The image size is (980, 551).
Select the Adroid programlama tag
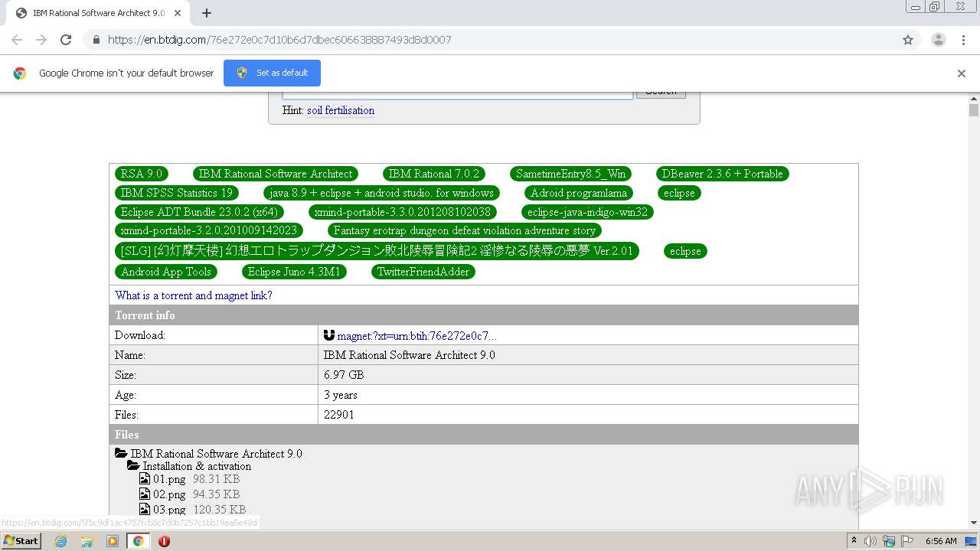[579, 193]
